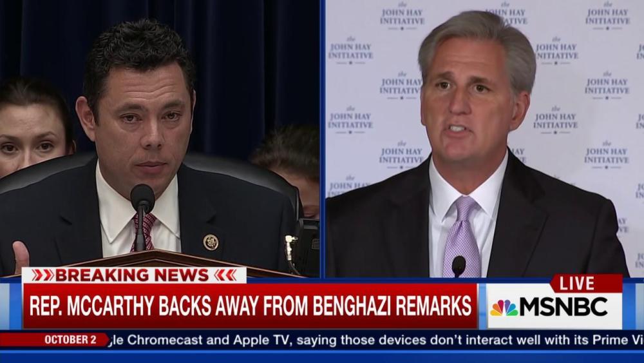
Task: Click the woman's face behind the left speaker
Action: [x=31, y=135]
